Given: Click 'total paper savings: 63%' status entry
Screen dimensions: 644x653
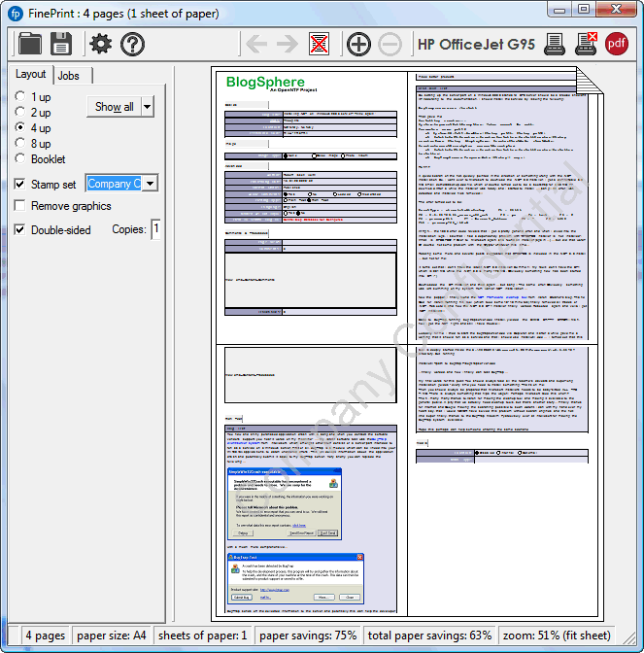Looking at the screenshot, I should coord(429,636).
